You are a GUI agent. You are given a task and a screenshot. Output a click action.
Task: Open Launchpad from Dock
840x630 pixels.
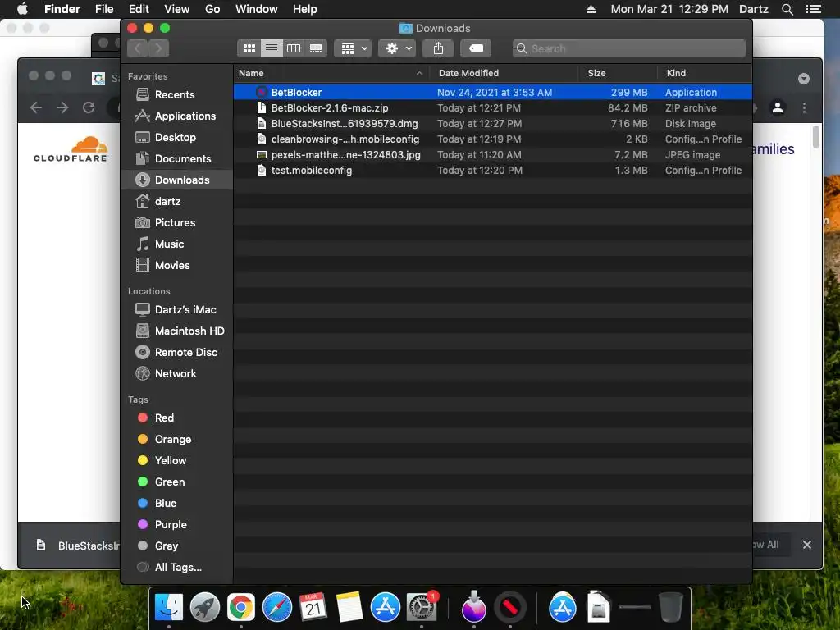point(204,607)
